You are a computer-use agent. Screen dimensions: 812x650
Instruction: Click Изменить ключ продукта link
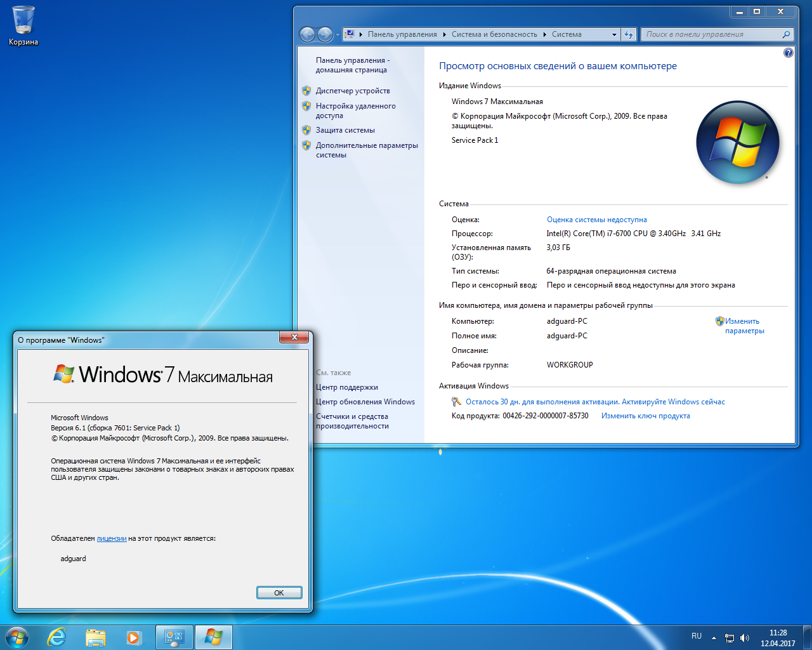pyautogui.click(x=646, y=416)
